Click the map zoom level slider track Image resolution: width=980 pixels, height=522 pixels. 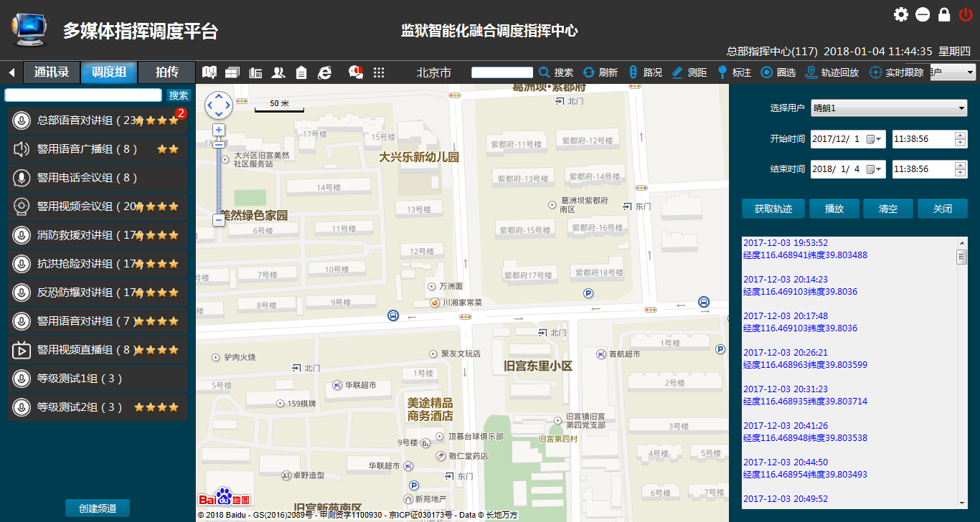(x=219, y=179)
